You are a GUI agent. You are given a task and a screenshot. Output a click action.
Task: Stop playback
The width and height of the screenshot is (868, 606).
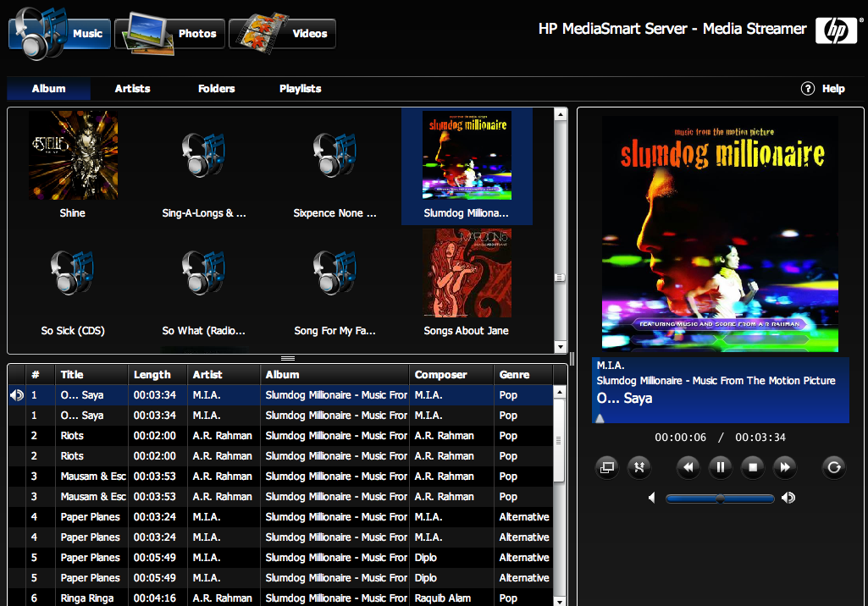(x=753, y=468)
